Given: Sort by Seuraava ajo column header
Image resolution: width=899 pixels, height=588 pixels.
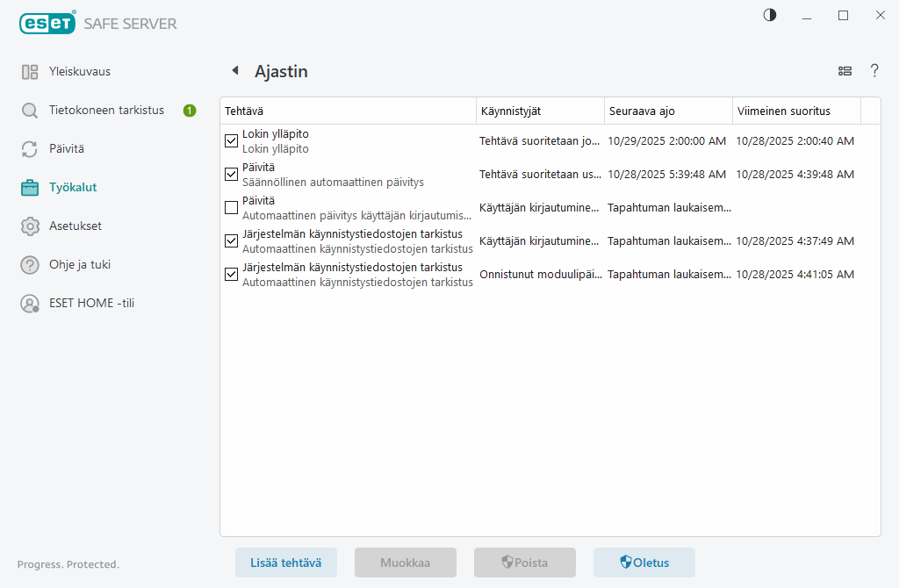Looking at the screenshot, I should [668, 111].
